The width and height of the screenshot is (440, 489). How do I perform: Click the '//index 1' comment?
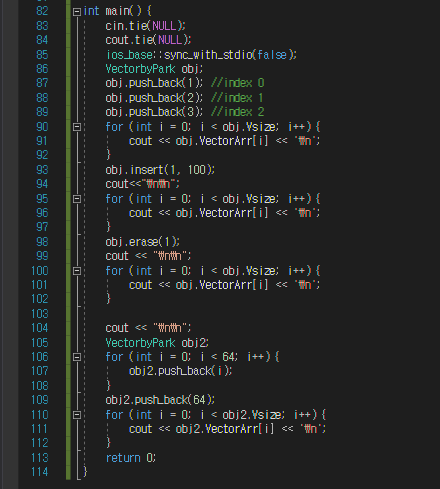(x=237, y=98)
